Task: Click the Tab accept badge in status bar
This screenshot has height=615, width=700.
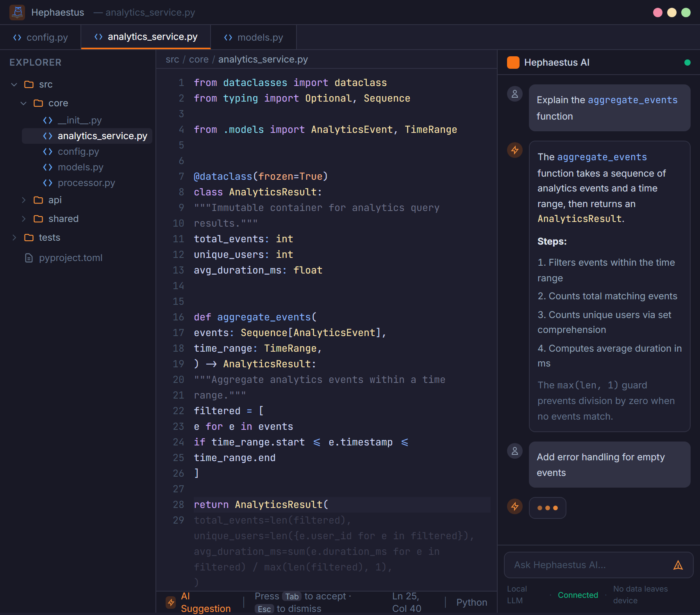Action: pos(291,596)
